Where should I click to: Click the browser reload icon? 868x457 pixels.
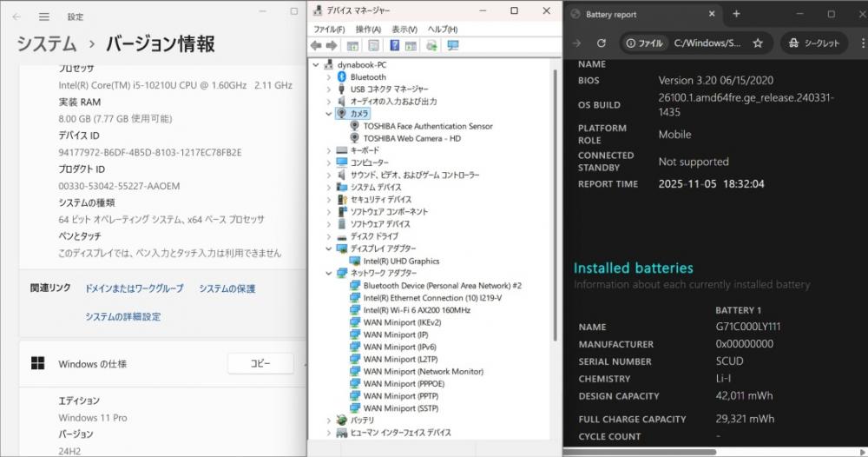point(602,43)
